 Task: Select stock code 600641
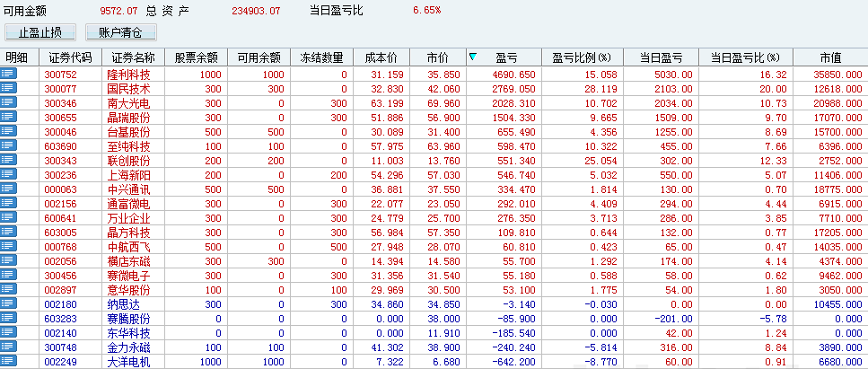61,219
